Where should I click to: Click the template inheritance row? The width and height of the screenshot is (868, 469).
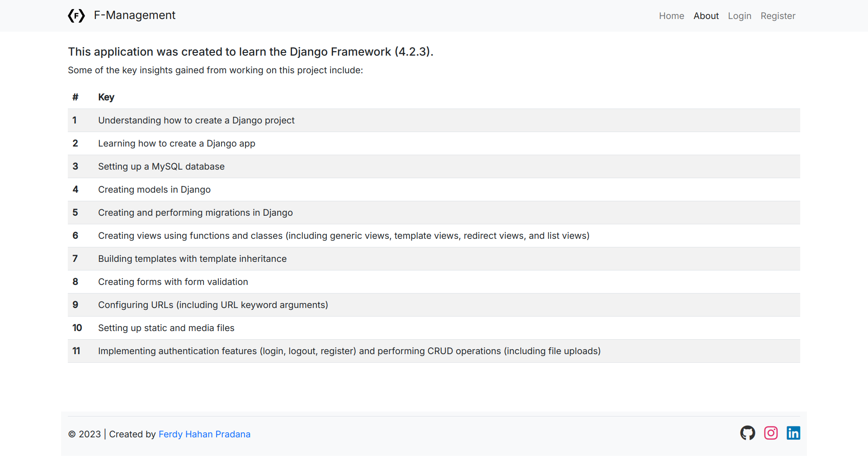pos(192,259)
